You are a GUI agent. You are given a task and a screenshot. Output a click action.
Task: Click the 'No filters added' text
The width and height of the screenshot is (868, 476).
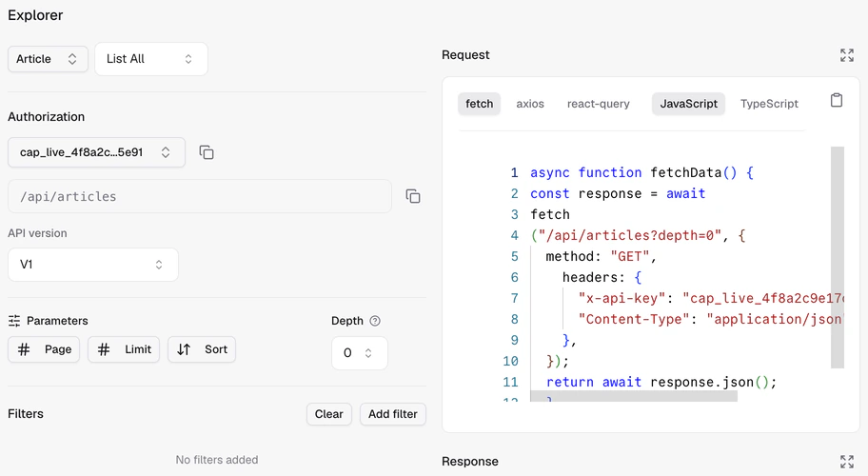(217, 460)
